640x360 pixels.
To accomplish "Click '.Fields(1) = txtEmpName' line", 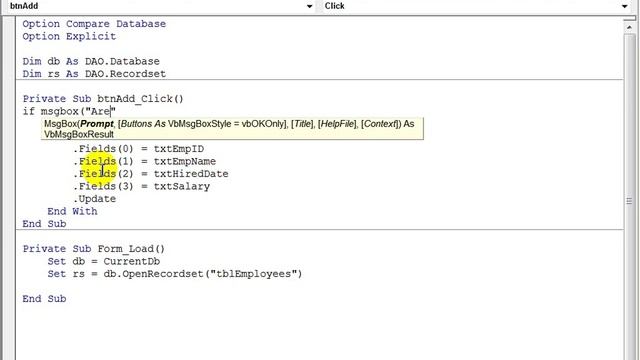I will pos(144,161).
